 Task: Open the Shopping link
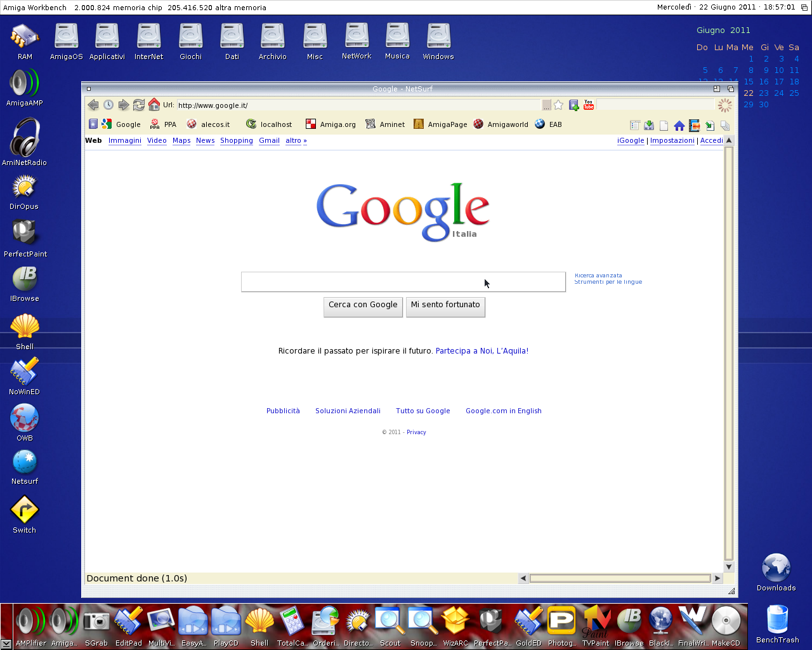(237, 141)
